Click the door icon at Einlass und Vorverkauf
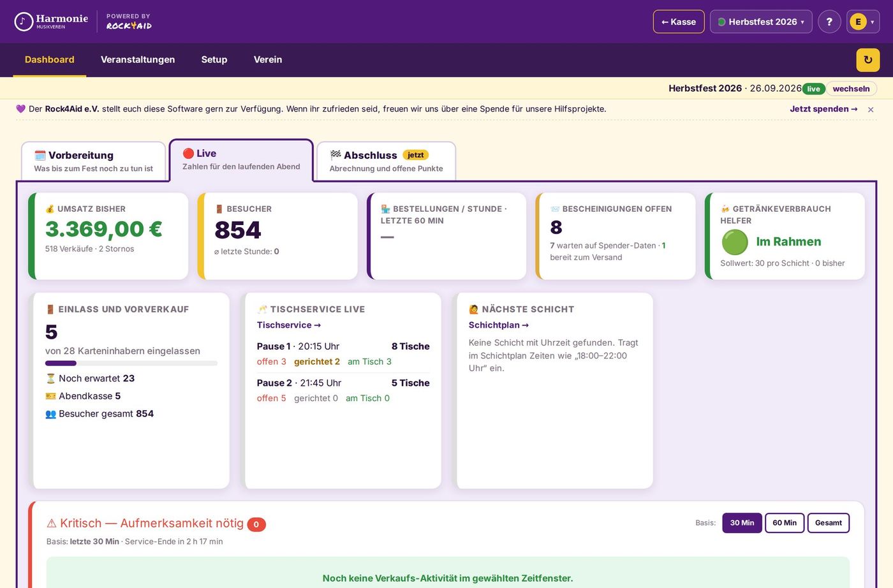Screen dimensions: 893x588 click(50, 309)
